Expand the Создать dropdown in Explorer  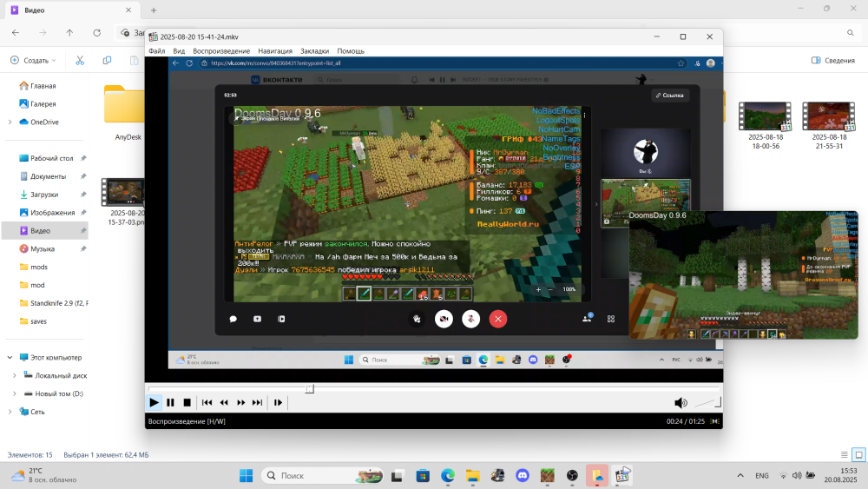pos(33,60)
